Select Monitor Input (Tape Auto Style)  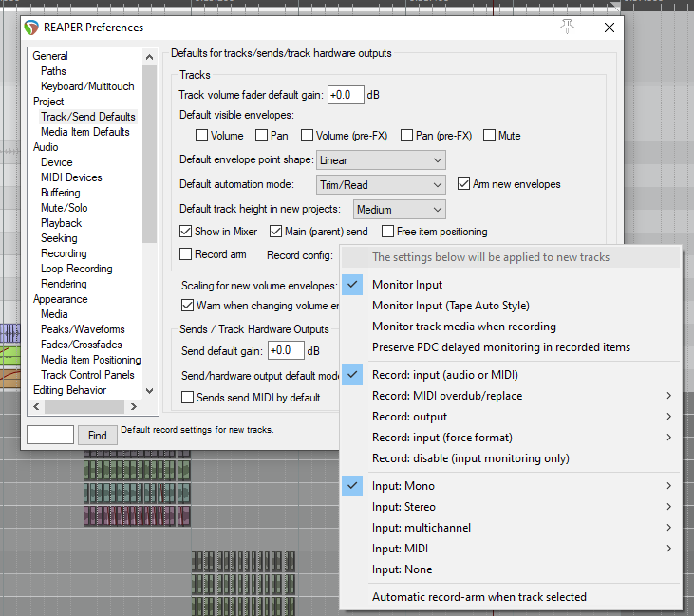(450, 306)
